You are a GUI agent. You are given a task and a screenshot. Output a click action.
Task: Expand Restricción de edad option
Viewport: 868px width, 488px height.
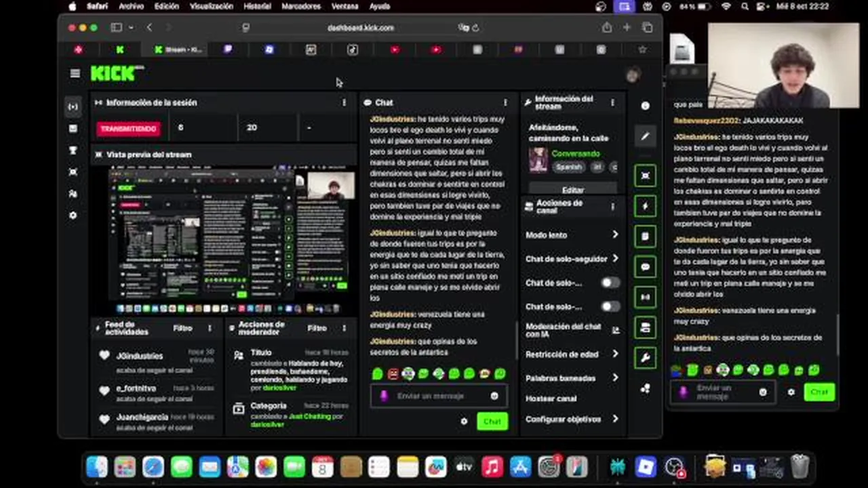click(572, 354)
